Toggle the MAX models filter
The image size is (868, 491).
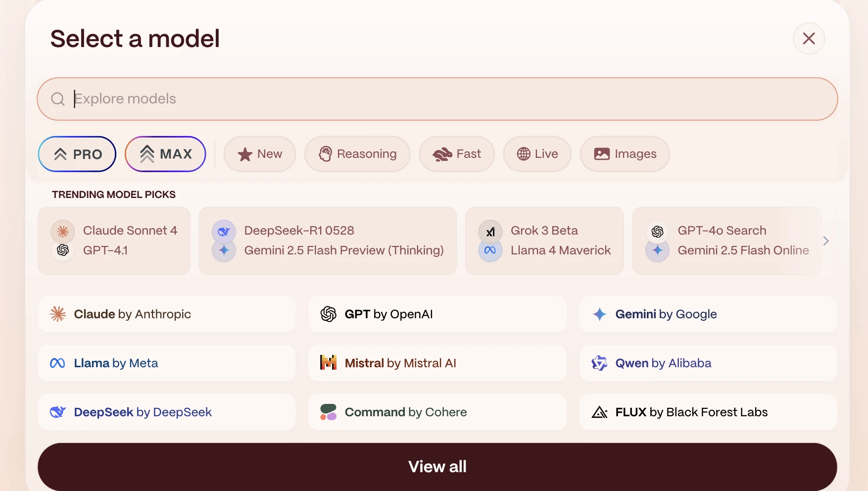[x=165, y=154]
